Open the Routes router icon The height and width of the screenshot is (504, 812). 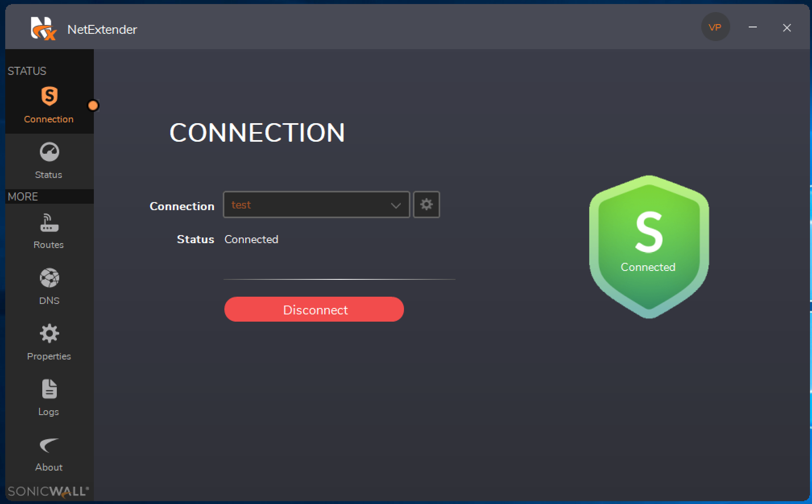click(x=49, y=223)
